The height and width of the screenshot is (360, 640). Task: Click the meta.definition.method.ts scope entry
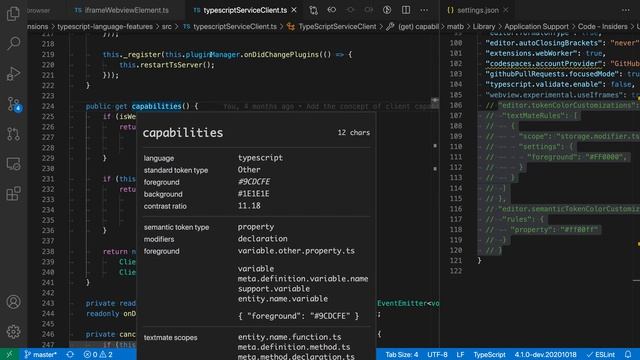click(294, 347)
